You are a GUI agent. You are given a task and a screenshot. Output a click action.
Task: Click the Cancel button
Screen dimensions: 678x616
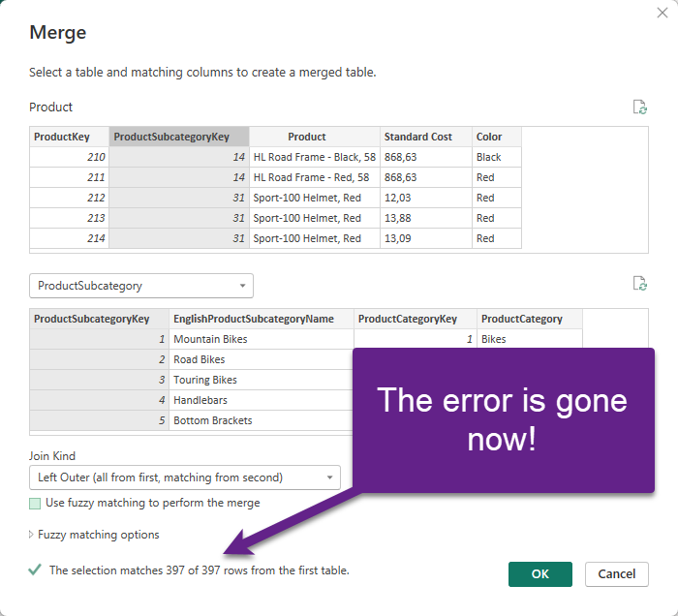[617, 574]
